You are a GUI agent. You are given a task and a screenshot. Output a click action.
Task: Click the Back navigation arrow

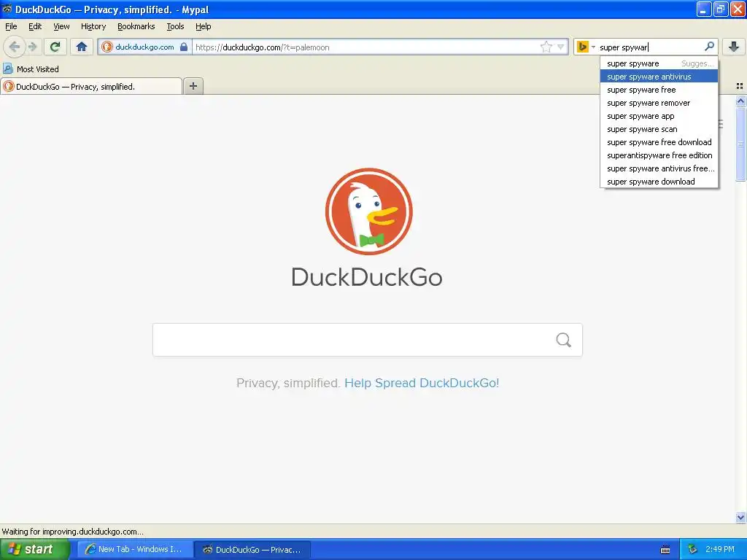click(15, 47)
